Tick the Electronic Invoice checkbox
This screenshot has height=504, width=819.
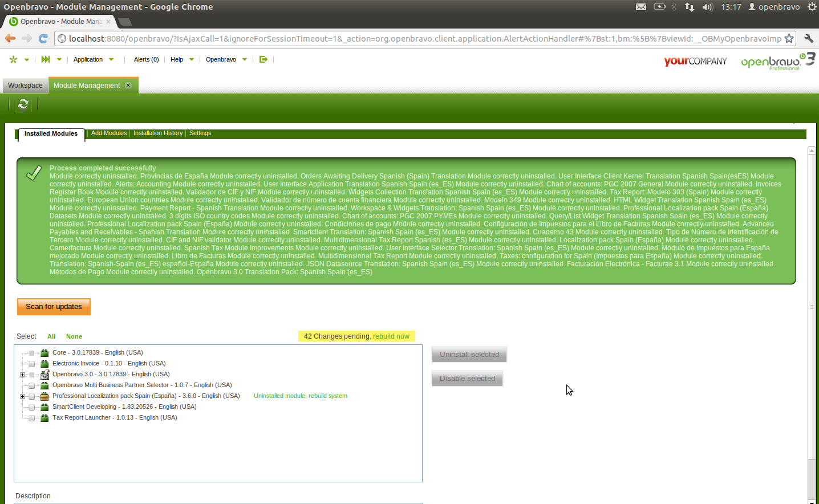tap(32, 364)
